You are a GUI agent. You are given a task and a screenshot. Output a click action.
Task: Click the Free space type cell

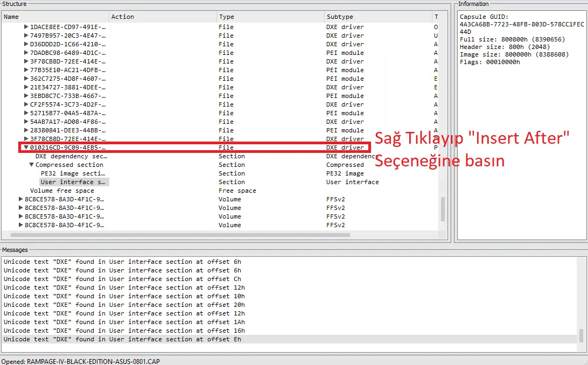tap(237, 191)
